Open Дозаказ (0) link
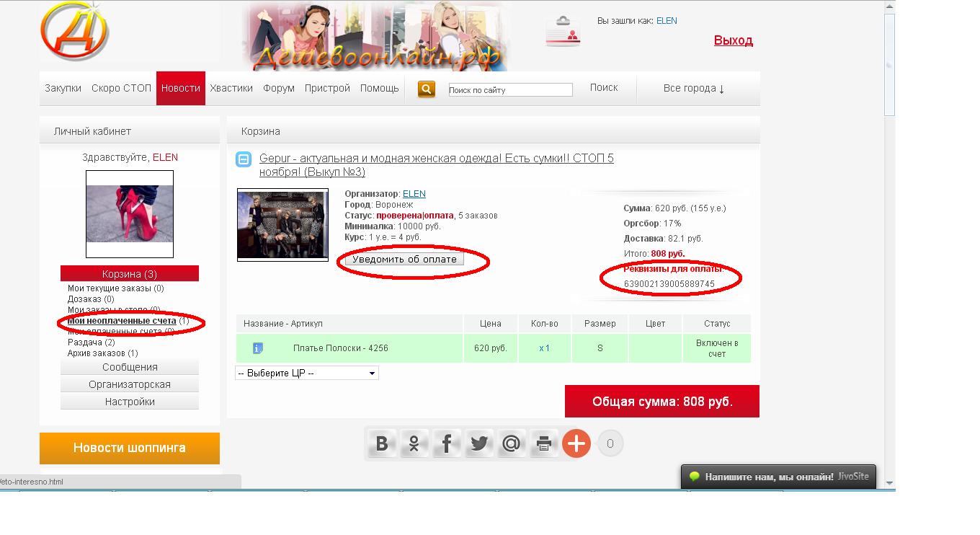This screenshot has width=980, height=535. (x=91, y=299)
